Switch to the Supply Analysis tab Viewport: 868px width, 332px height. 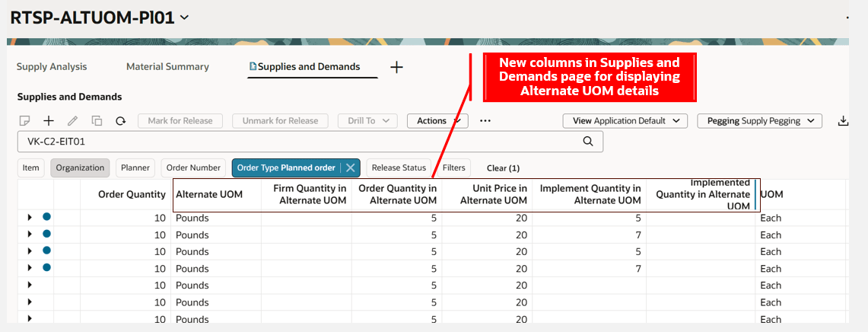point(52,67)
